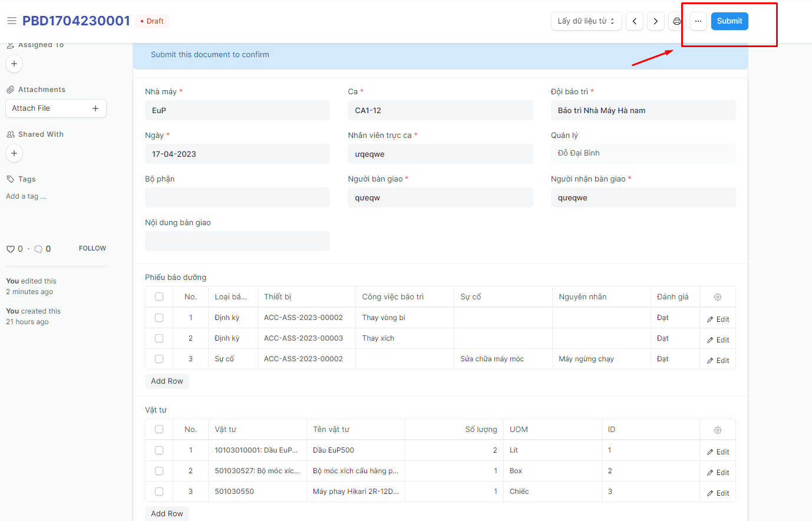Go to previous document arrow
The image size is (812, 521).
(x=635, y=21)
